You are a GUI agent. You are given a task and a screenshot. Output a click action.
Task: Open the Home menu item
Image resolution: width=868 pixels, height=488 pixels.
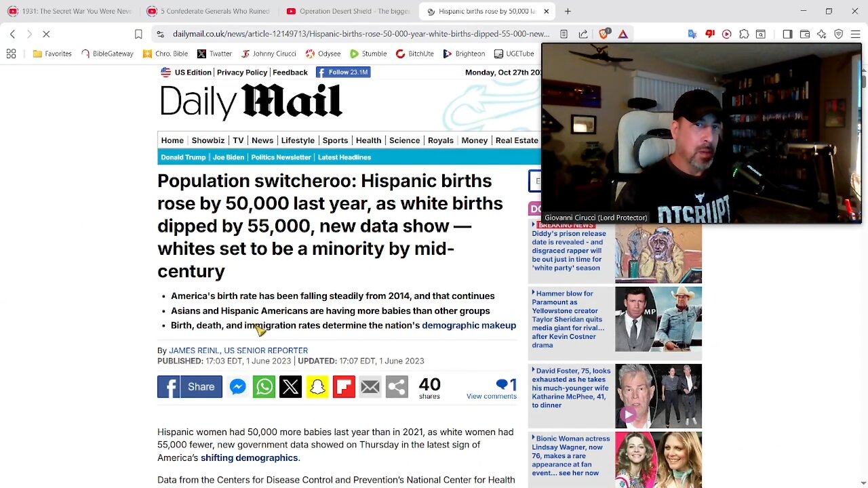(x=172, y=140)
